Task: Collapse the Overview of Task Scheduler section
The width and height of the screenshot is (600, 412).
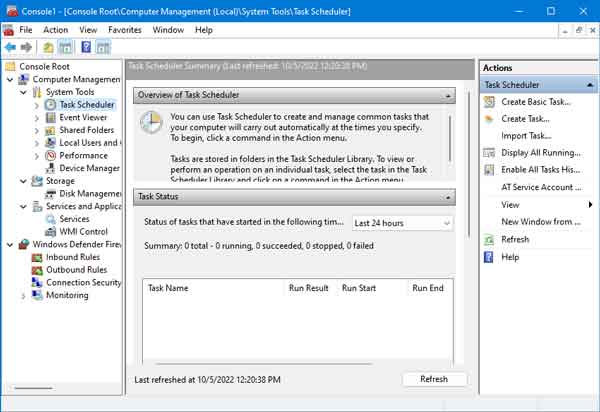Action: (448, 96)
